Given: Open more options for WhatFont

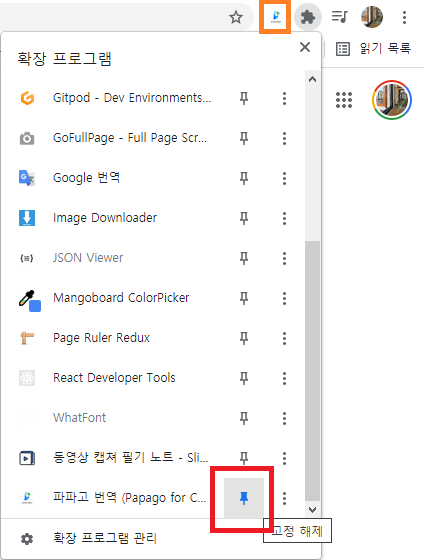Looking at the screenshot, I should point(284,418).
